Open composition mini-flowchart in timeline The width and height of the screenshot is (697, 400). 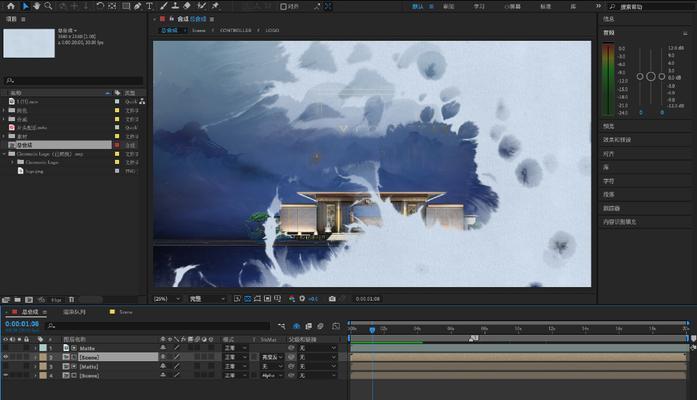click(282, 326)
